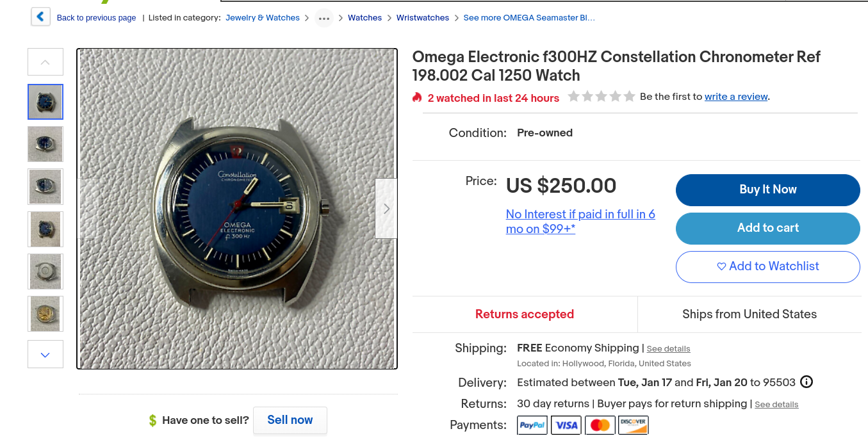
Task: Select the first watch thumbnail
Action: (45, 102)
